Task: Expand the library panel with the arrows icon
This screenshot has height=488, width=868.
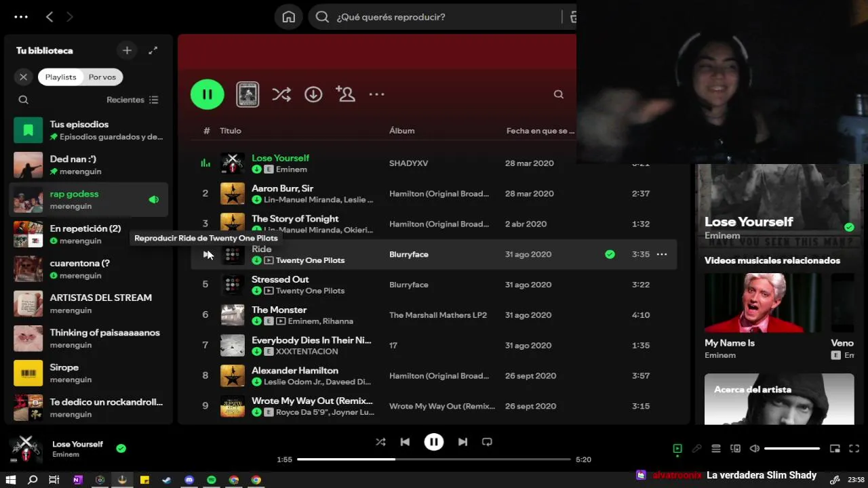Action: pyautogui.click(x=153, y=50)
